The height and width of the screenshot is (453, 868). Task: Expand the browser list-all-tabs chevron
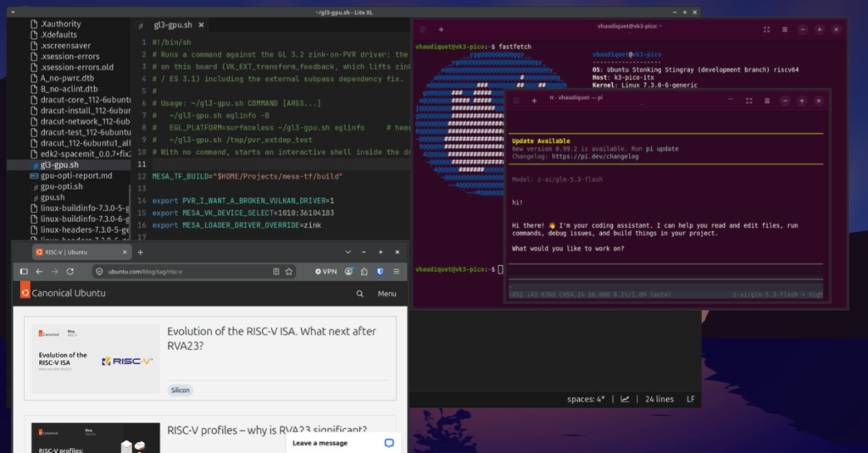[x=348, y=252]
